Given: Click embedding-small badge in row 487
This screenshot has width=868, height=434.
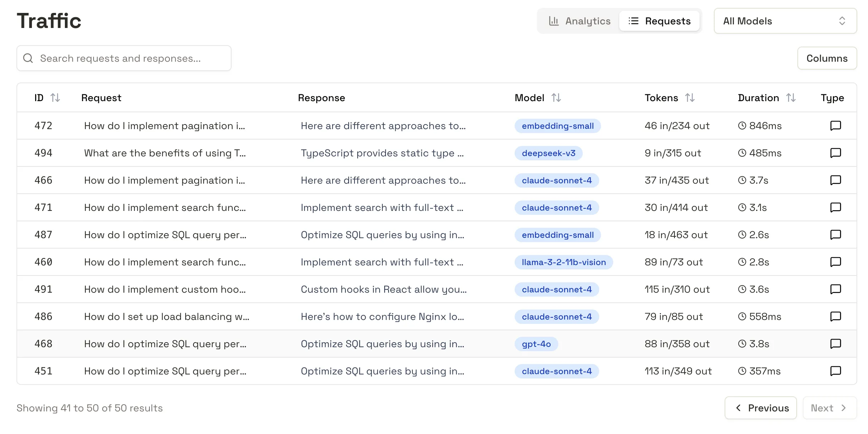Looking at the screenshot, I should pos(558,235).
